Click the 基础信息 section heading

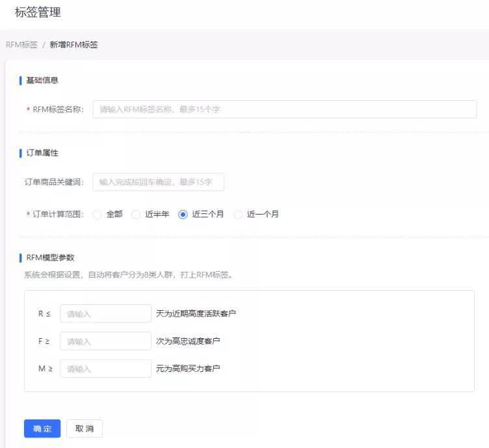42,81
